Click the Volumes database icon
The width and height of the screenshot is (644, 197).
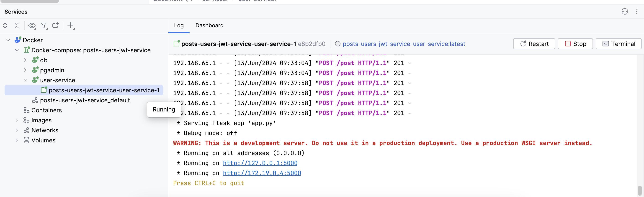coord(26,140)
